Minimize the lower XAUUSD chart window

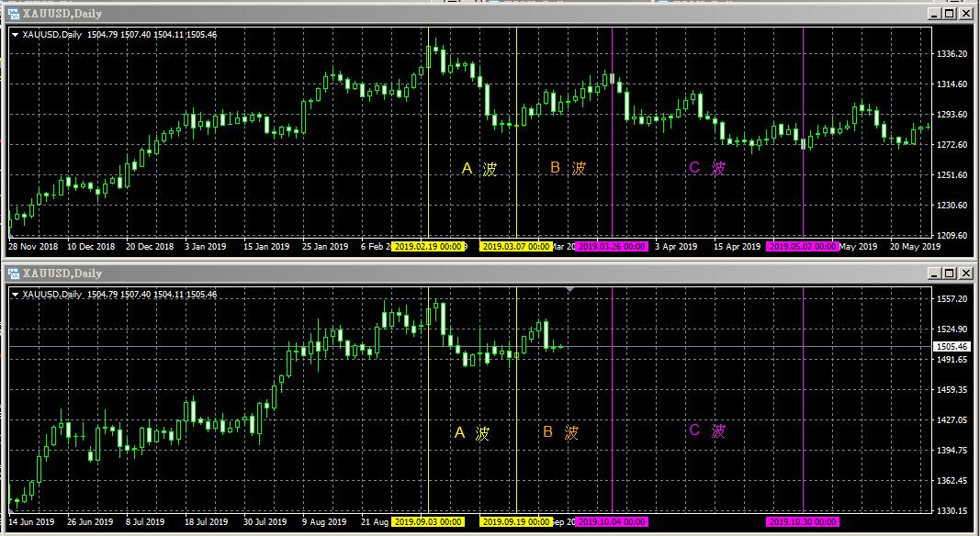pos(936,273)
